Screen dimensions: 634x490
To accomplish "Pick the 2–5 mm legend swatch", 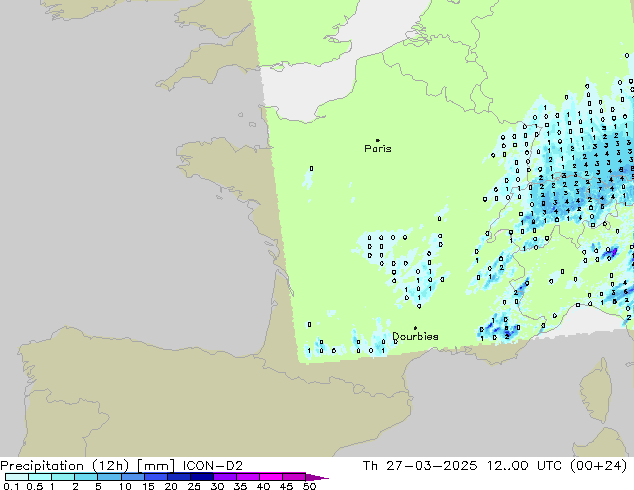I will (86, 477).
